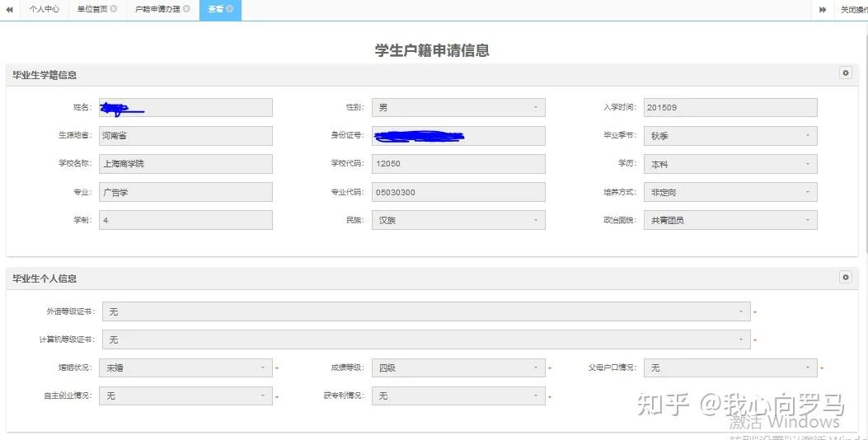Switch to the 户籍申请办理 tab
The height and width of the screenshot is (440, 868).
(157, 9)
